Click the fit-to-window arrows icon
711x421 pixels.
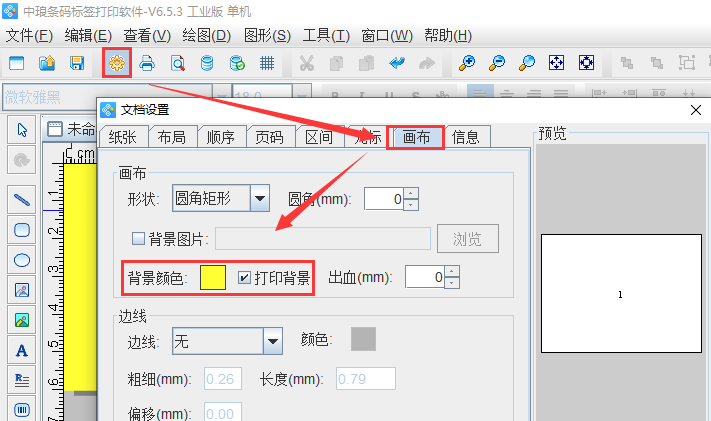pos(556,63)
